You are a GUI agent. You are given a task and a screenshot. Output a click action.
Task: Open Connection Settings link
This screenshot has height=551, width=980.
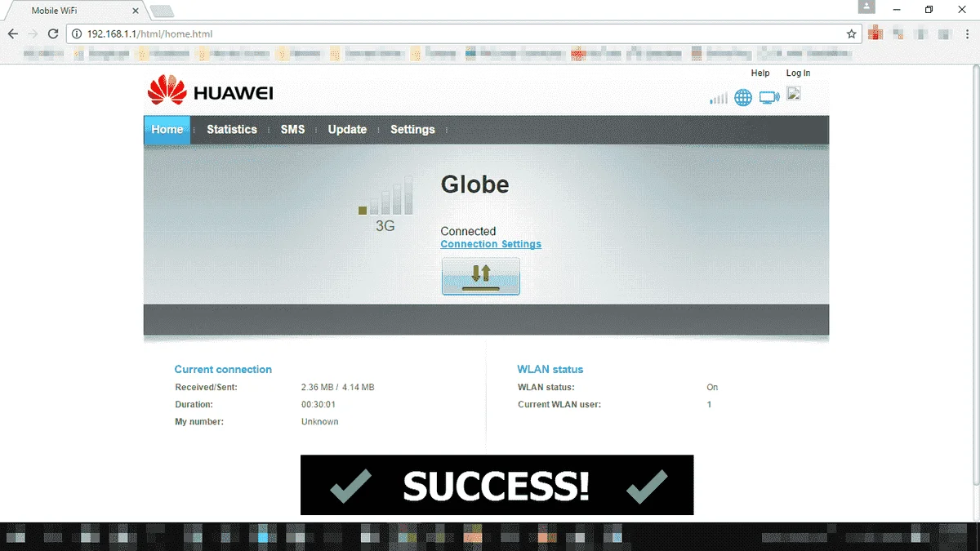(491, 244)
